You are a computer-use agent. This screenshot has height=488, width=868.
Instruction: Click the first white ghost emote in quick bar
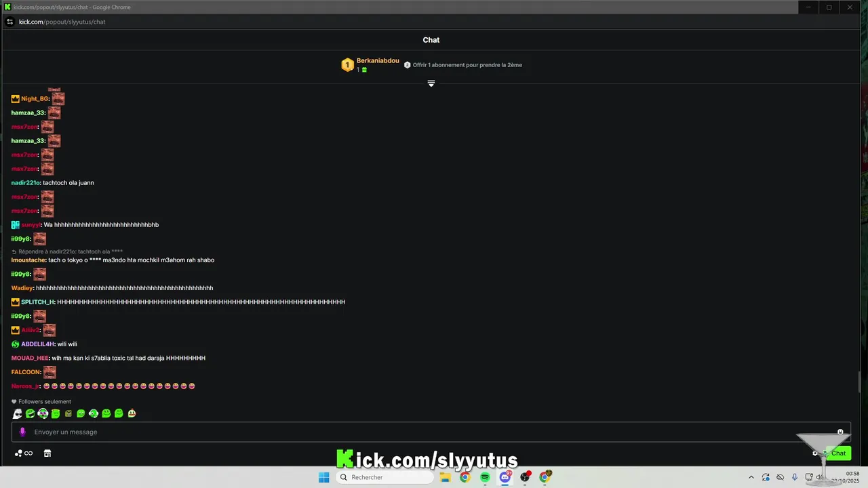(x=18, y=413)
